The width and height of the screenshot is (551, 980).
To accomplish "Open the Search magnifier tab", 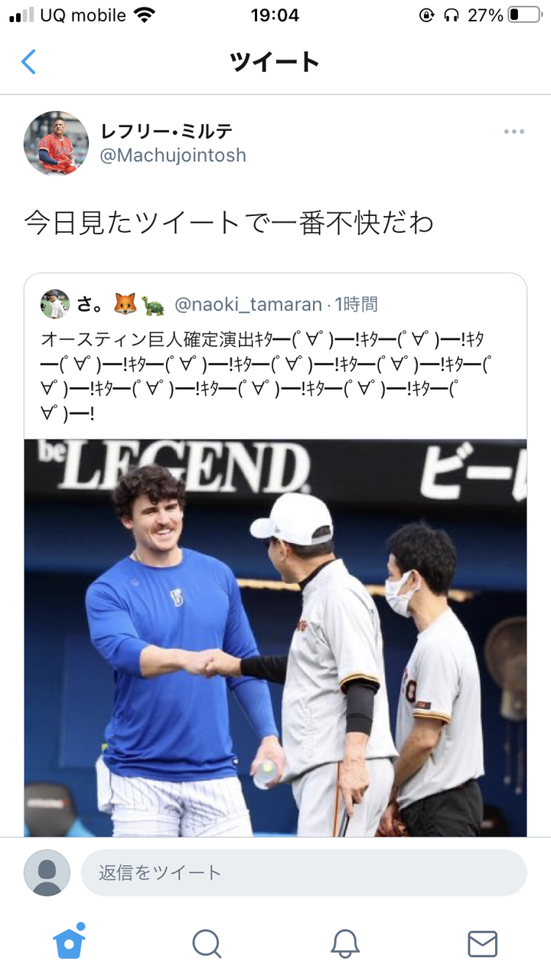I will pyautogui.click(x=207, y=943).
